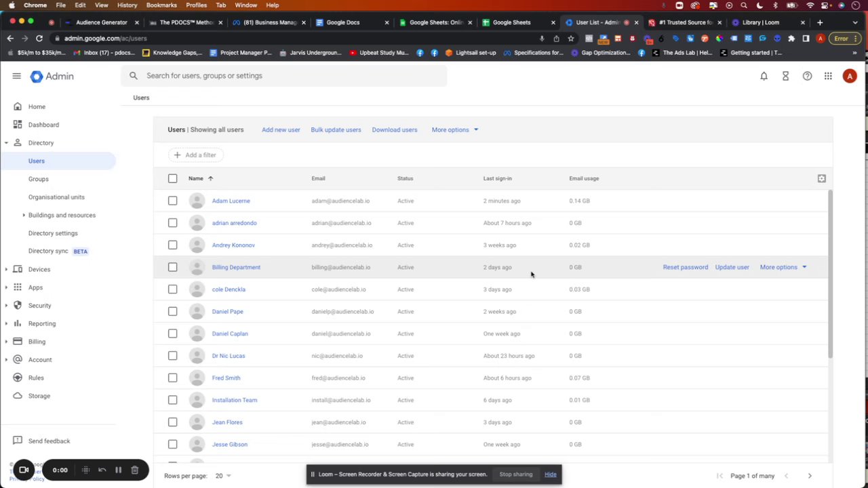Click Adam Lucerne's avatar icon
Screen dimensions: 868x488
click(197, 201)
